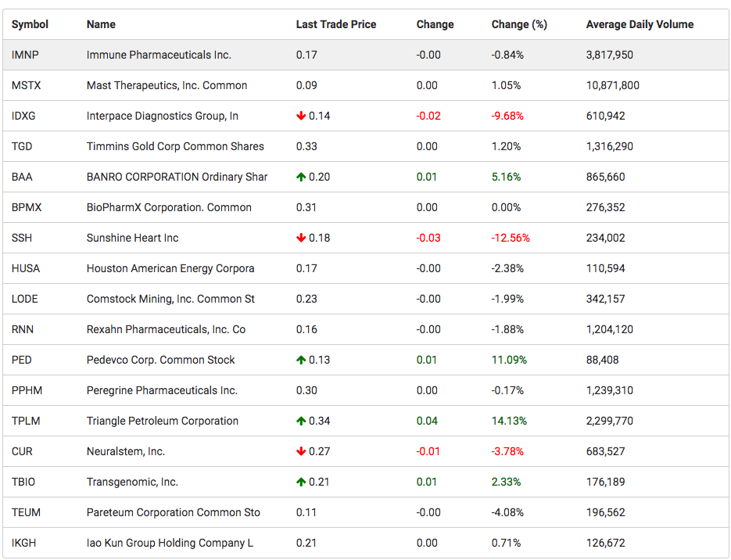Sort by the Symbol column header
The height and width of the screenshot is (560, 731).
click(30, 24)
